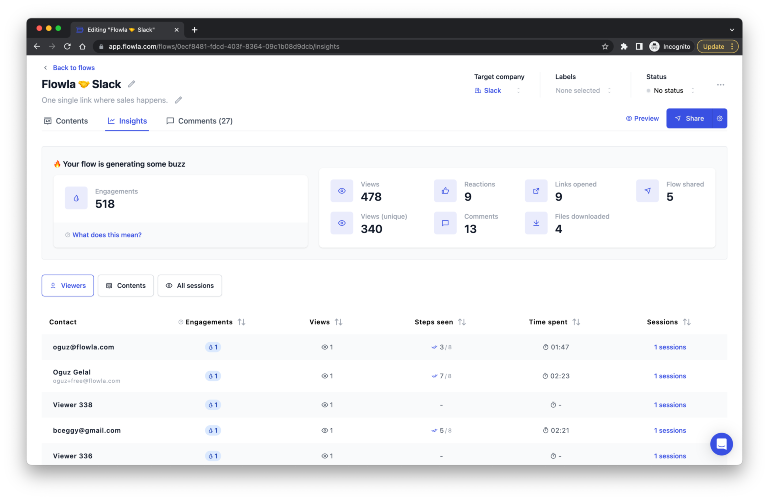
Task: Open 1 sessions for Oguz Gelal
Action: pos(670,376)
